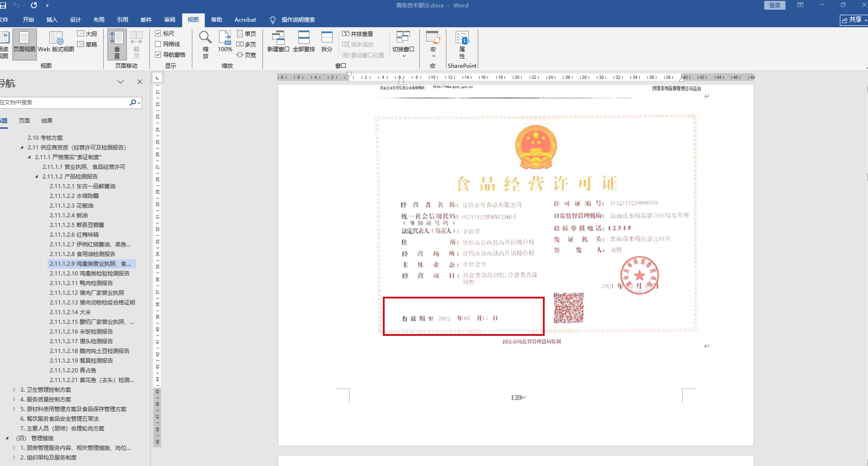
Task: Open the 审阅 ribbon tab
Action: tap(170, 20)
